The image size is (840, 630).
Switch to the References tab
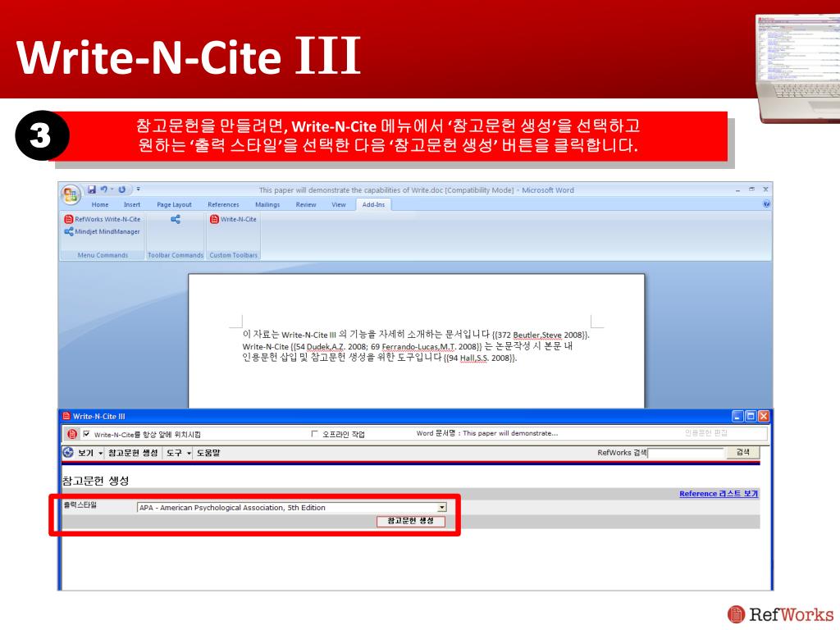[x=223, y=204]
